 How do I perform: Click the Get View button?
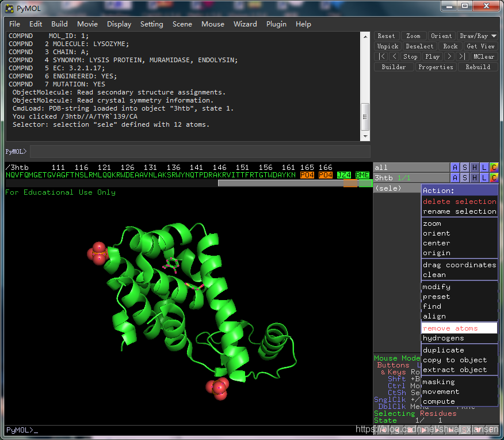point(480,46)
